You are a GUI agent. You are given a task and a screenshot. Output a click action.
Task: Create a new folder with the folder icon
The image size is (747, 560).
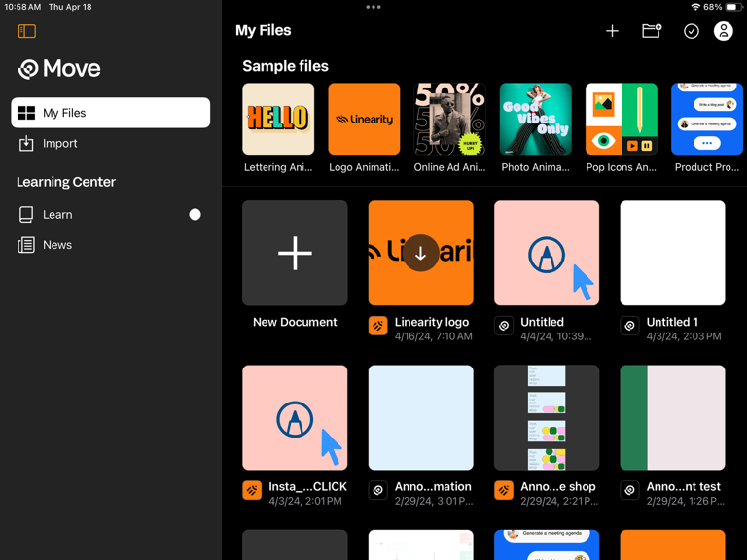[652, 31]
